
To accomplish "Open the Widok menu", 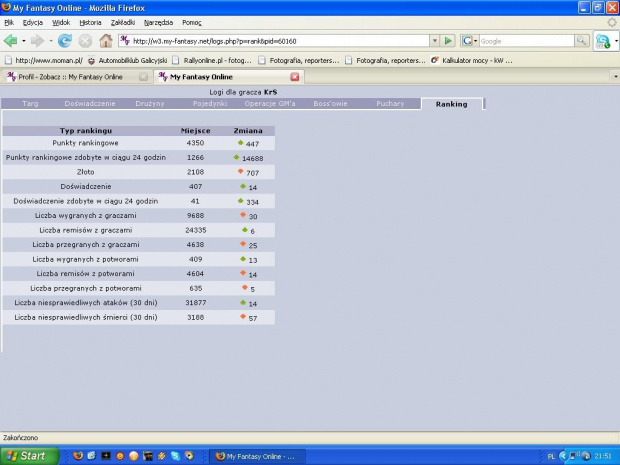I will tap(61, 23).
